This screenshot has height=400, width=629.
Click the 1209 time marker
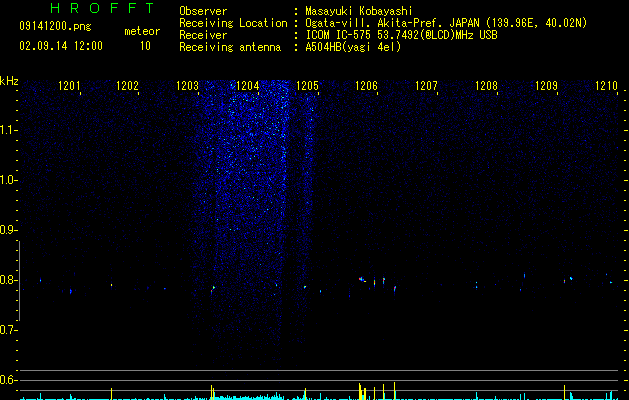(546, 86)
